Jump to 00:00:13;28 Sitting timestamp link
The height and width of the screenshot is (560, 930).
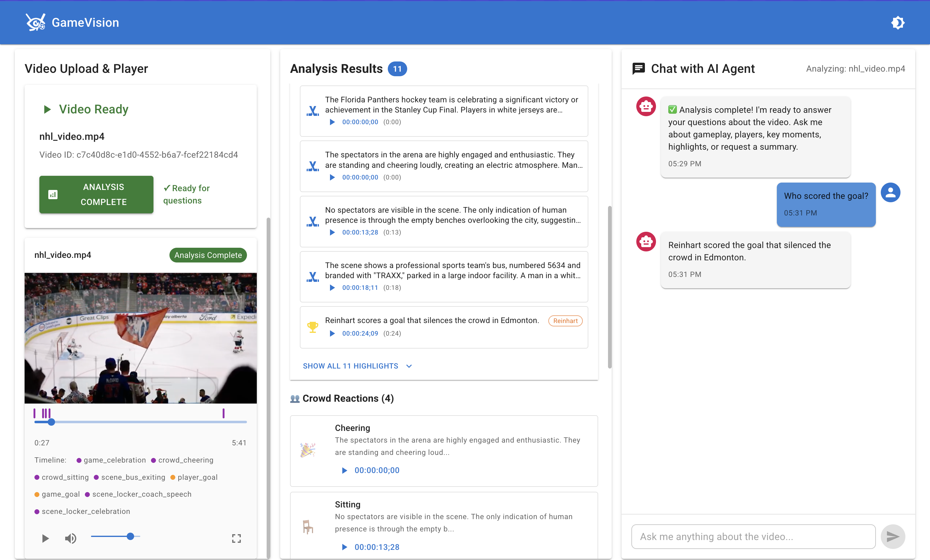pos(376,547)
